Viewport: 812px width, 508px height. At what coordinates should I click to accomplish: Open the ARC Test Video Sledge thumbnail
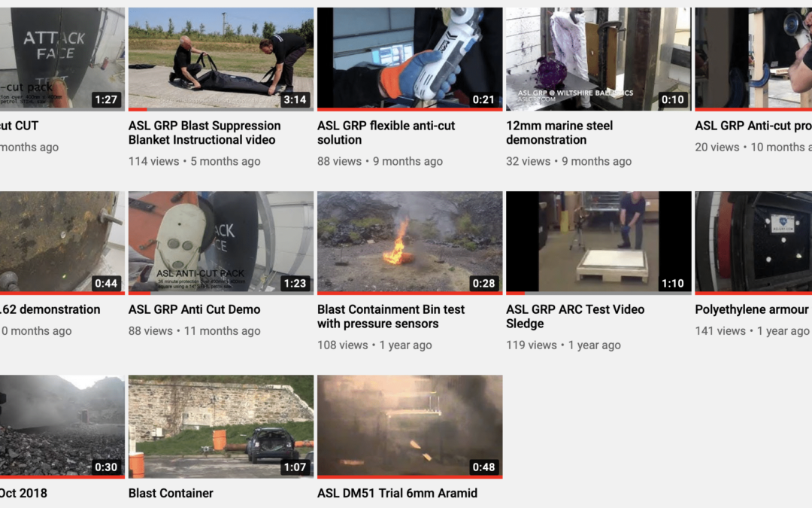(598, 242)
